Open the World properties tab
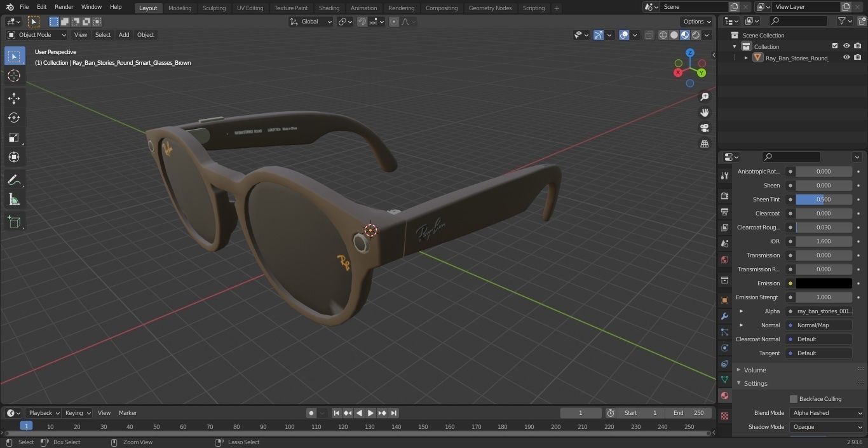The width and height of the screenshot is (868, 448). point(724,259)
